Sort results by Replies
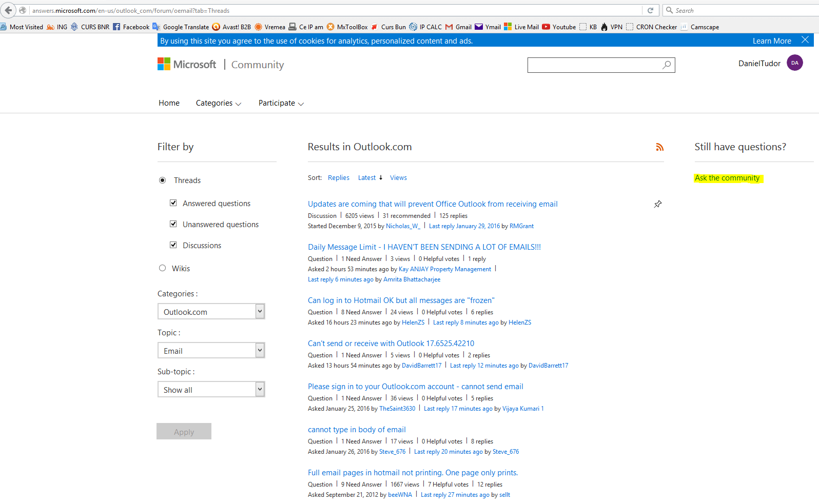The width and height of the screenshot is (819, 504). [339, 178]
